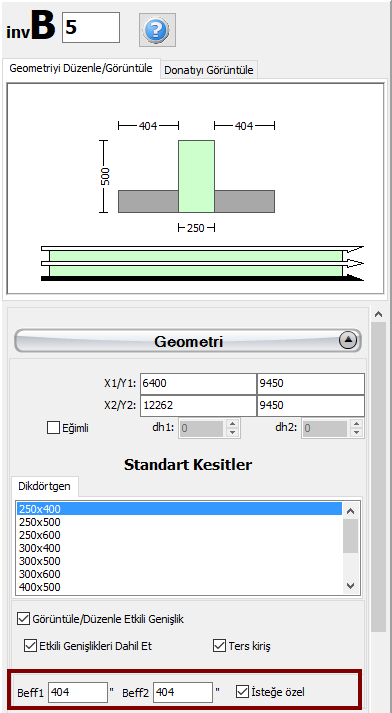Click the green beam cross-section preview
The image size is (392, 713).
coord(196,176)
